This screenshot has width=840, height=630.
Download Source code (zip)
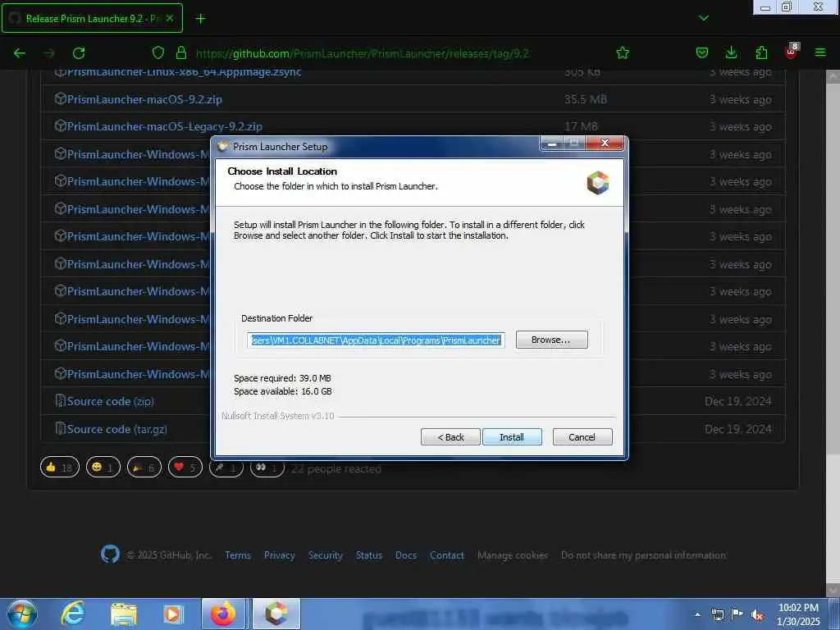point(111,401)
